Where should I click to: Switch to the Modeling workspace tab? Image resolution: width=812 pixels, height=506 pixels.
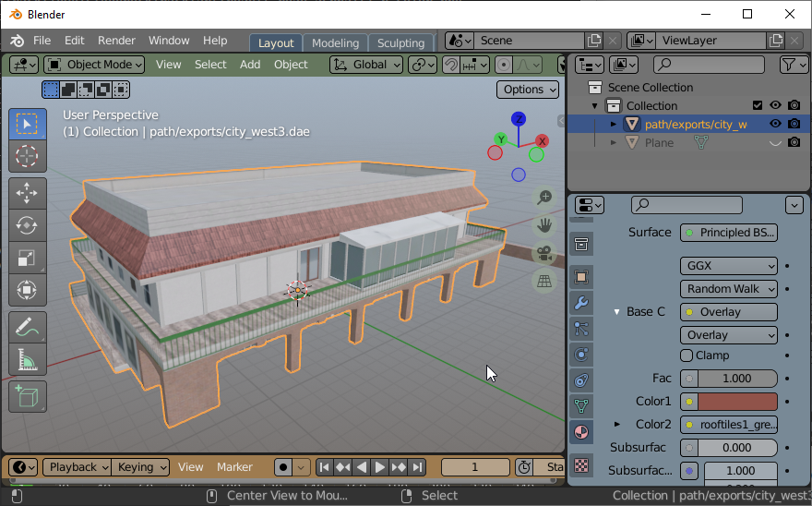[x=335, y=43]
